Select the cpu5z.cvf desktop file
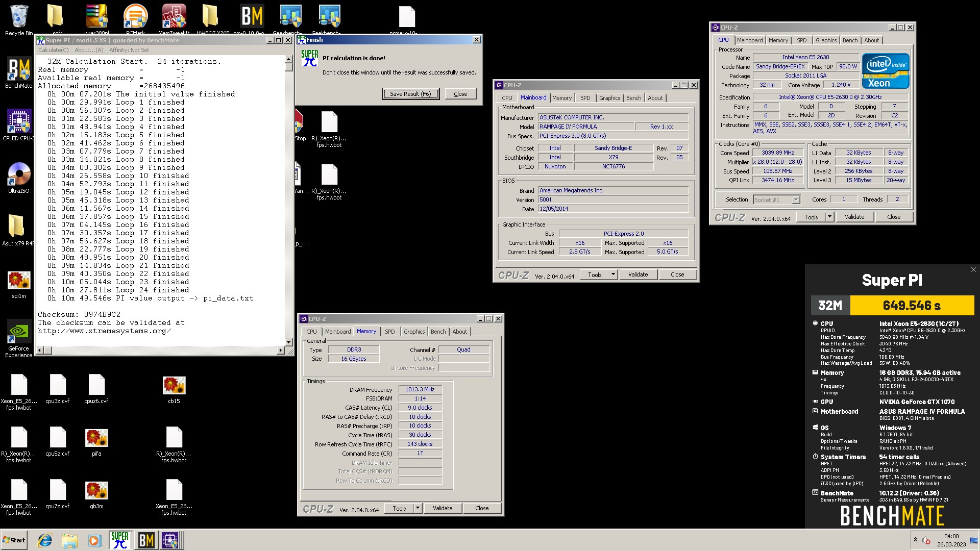The height and width of the screenshot is (551, 980). tap(58, 441)
